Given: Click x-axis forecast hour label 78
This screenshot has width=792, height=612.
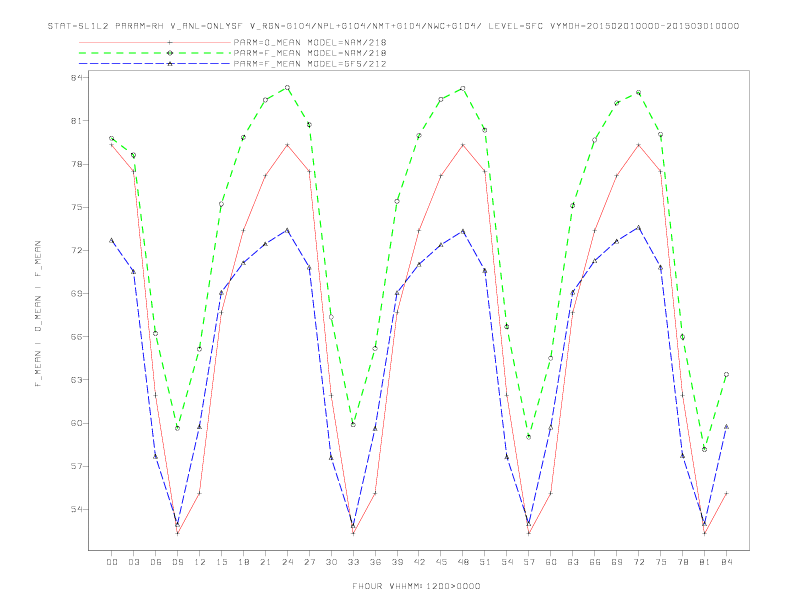Looking at the screenshot, I should coord(683,562).
